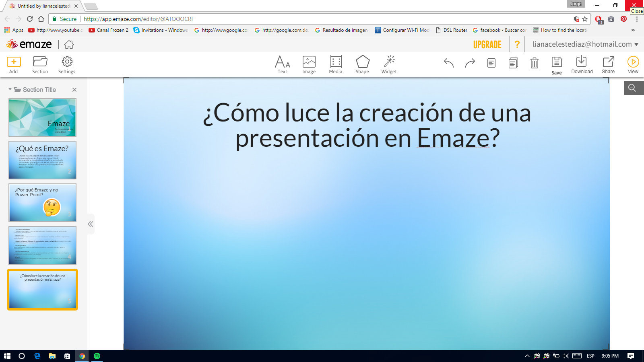Click the UPGRADE button
The image size is (644, 362).
point(487,44)
